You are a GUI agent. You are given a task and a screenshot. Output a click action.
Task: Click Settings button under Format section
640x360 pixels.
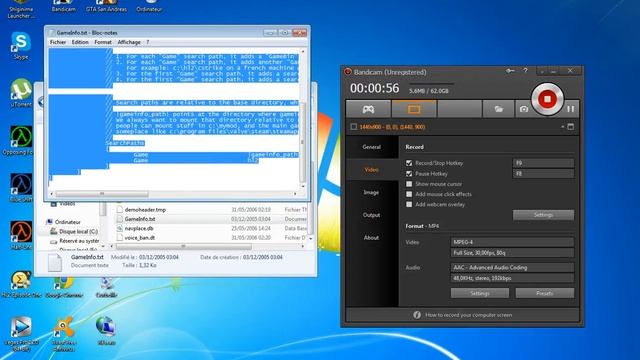(480, 293)
